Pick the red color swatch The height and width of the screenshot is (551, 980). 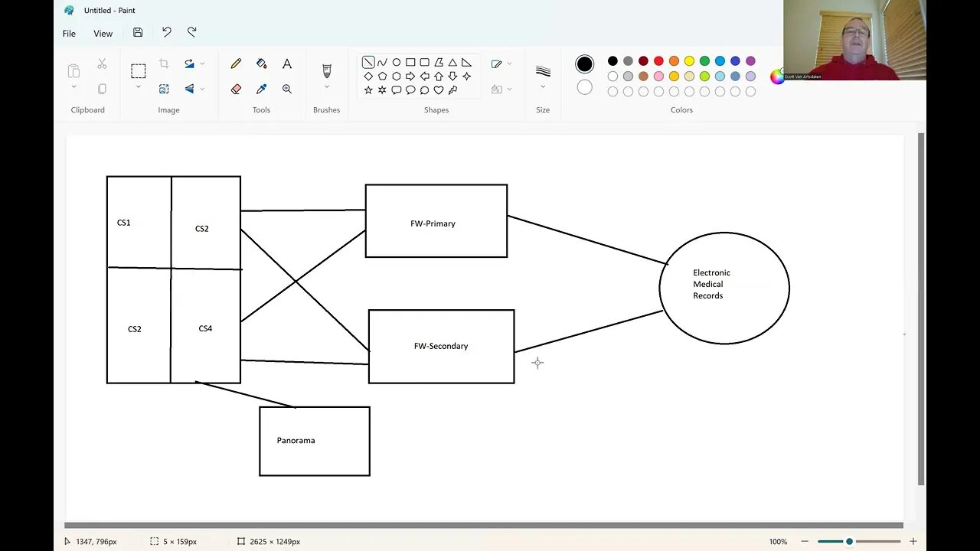point(658,61)
